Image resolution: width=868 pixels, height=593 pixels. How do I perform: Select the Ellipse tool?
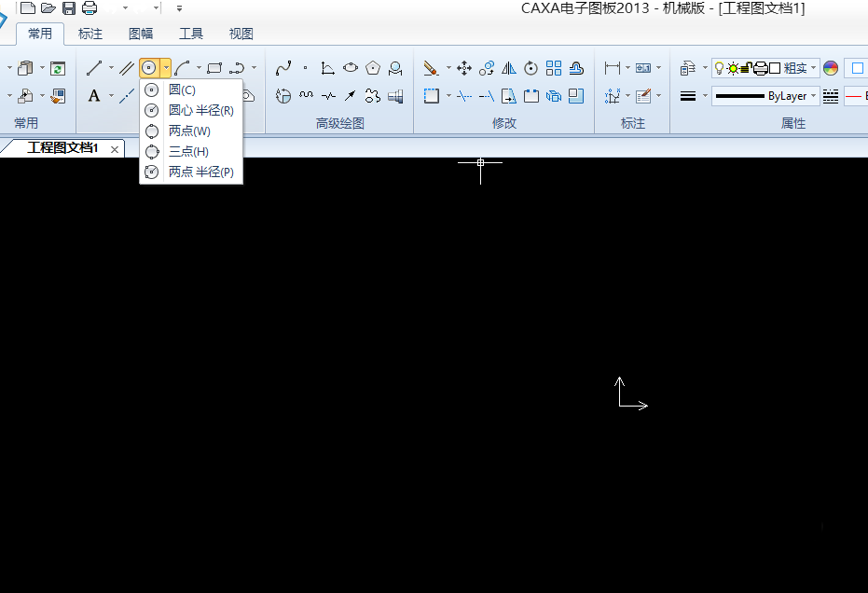351,68
